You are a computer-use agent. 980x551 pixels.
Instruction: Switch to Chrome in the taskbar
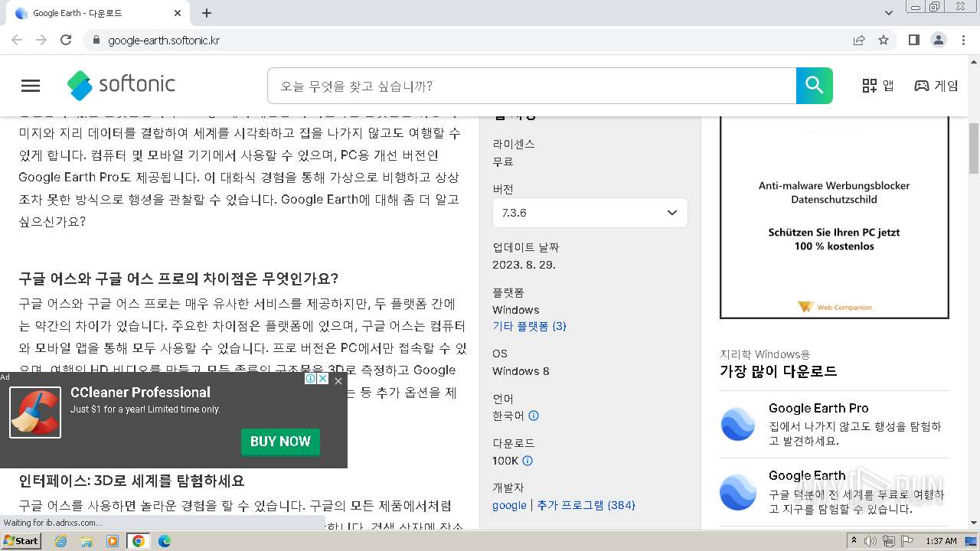(139, 541)
